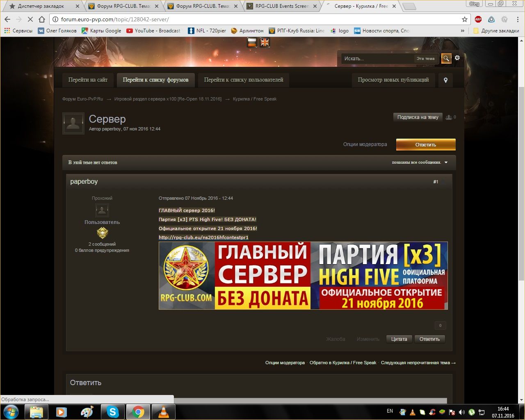Open Windows Start menu
This screenshot has height=420, width=525.
click(x=11, y=411)
